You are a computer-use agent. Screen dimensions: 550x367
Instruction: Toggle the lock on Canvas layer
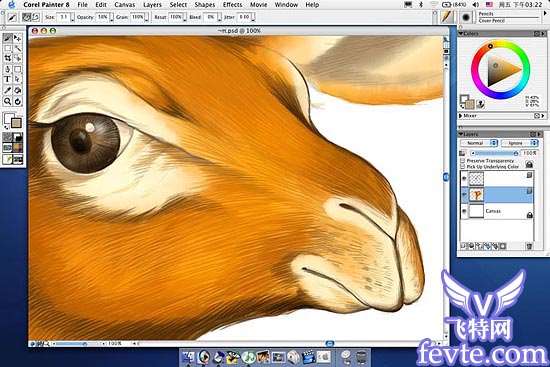[529, 215]
